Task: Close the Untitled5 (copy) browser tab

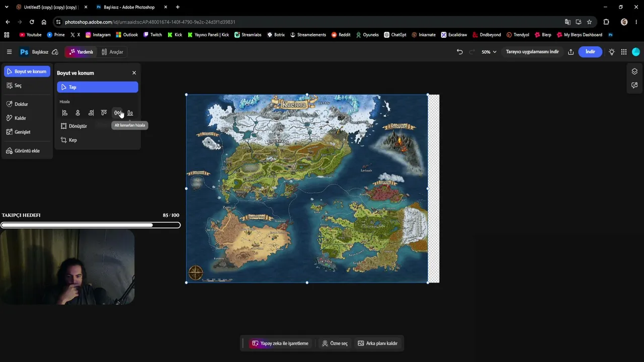Action: 86,7
